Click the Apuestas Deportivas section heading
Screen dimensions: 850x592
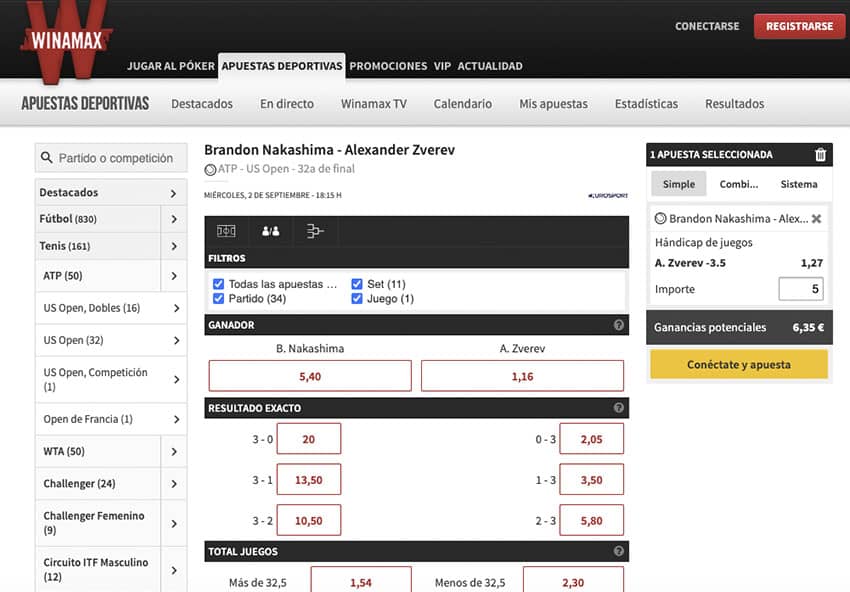pyautogui.click(x=85, y=104)
